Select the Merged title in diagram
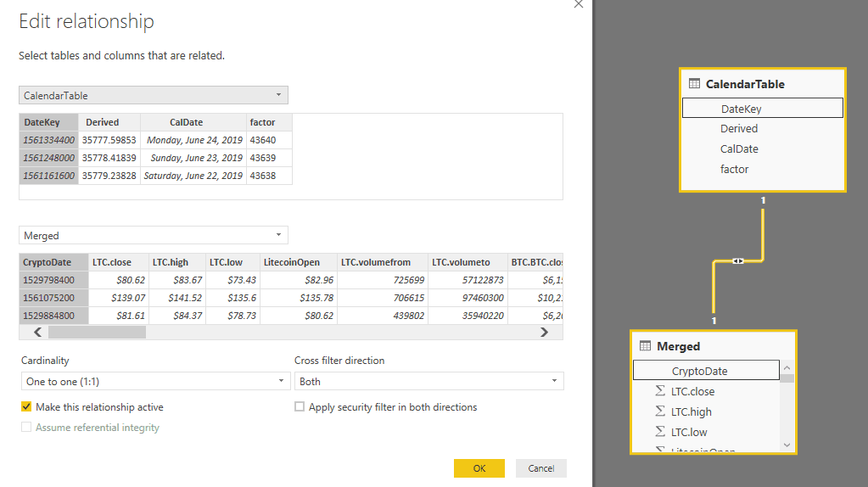This screenshot has height=487, width=868. pos(678,346)
